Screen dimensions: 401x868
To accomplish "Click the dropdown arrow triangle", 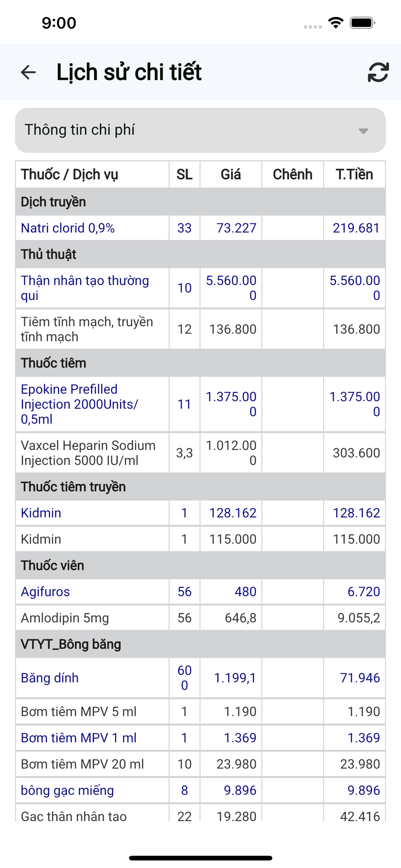I will pyautogui.click(x=363, y=131).
